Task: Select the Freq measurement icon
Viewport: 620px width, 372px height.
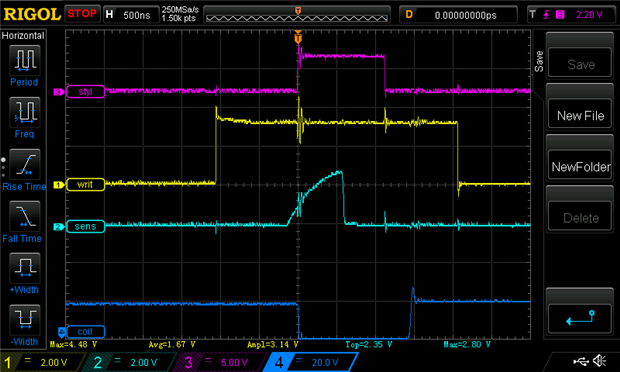Action: [x=25, y=112]
